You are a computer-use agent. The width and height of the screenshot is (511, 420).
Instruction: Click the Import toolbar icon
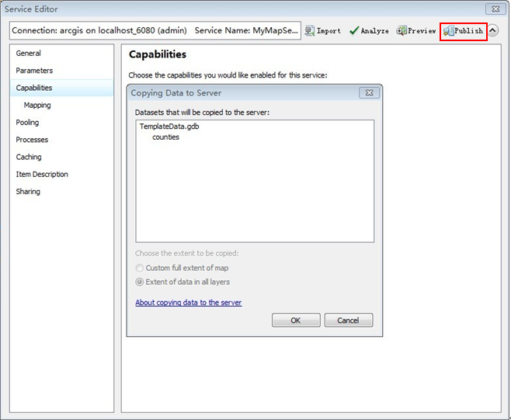[x=323, y=31]
